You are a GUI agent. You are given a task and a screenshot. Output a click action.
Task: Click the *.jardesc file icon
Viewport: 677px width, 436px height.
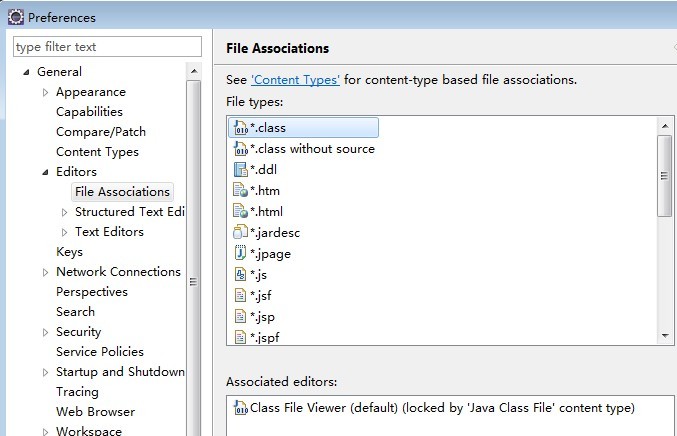tap(240, 233)
